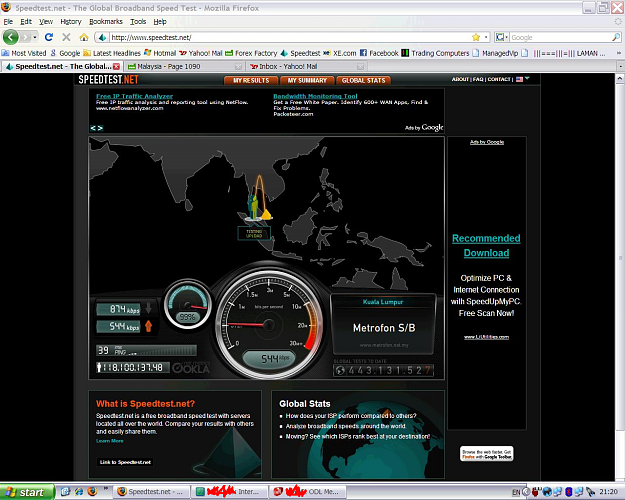The width and height of the screenshot is (625, 500).
Task: Click the yellow pyramid server marker on the map
Action: 266,215
